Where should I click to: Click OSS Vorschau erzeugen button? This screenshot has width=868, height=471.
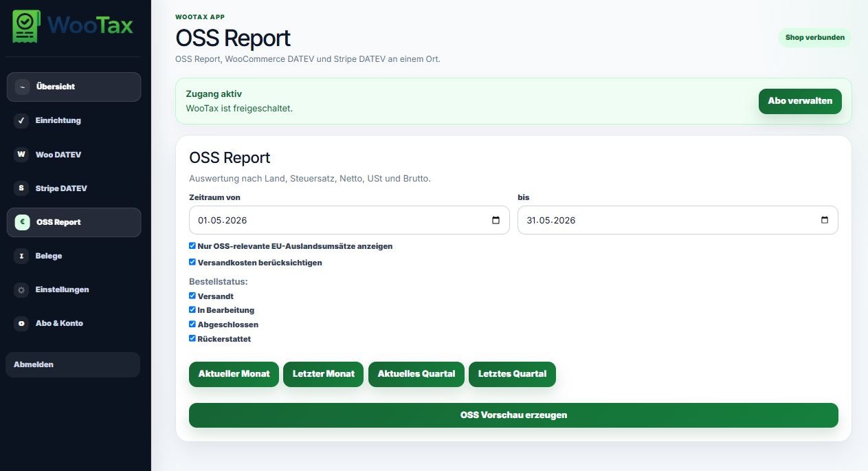(x=513, y=415)
